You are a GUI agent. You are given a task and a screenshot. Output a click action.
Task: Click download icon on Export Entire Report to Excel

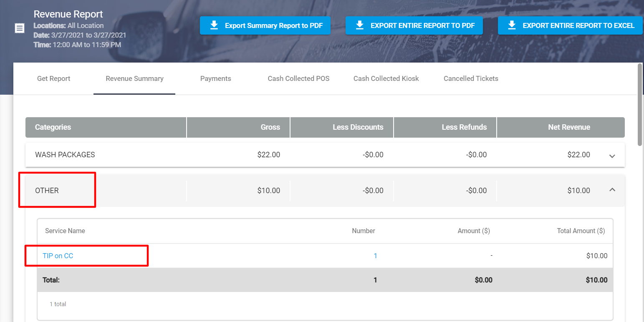point(512,25)
